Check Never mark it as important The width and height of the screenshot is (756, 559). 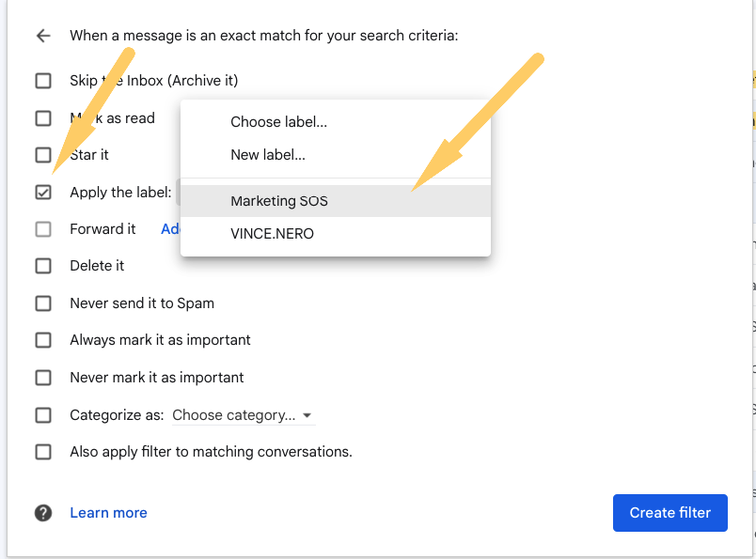(x=43, y=378)
